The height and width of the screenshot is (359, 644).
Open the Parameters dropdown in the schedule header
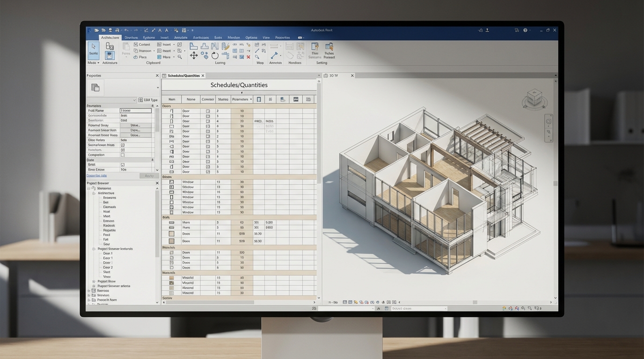click(241, 99)
